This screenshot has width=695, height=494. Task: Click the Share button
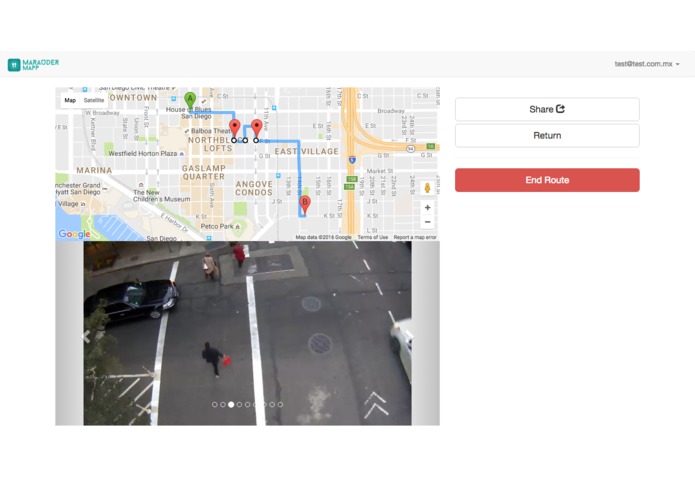(x=547, y=109)
